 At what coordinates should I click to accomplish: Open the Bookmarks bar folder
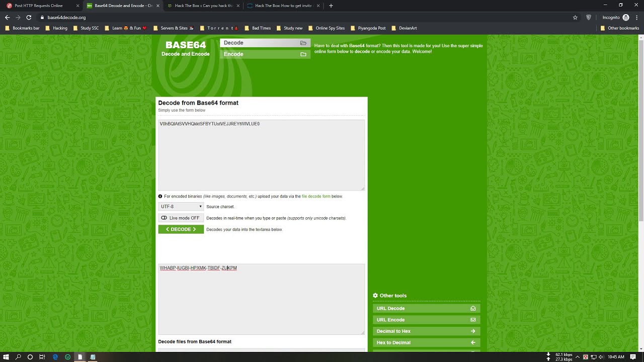click(x=22, y=28)
